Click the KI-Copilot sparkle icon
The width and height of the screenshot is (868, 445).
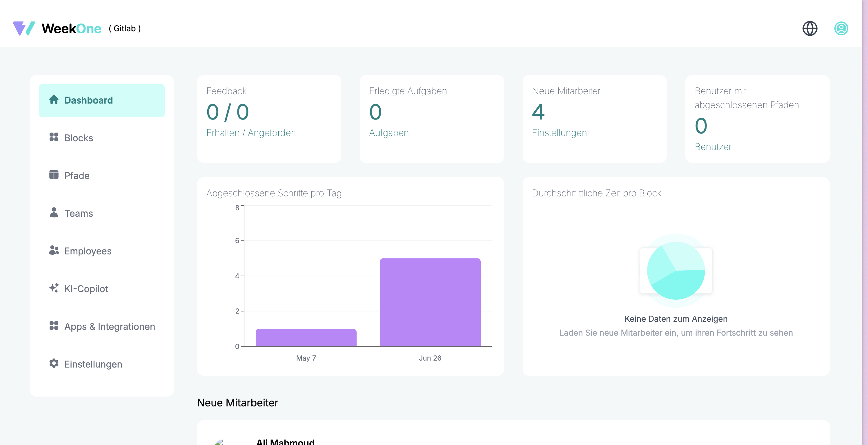[54, 288]
